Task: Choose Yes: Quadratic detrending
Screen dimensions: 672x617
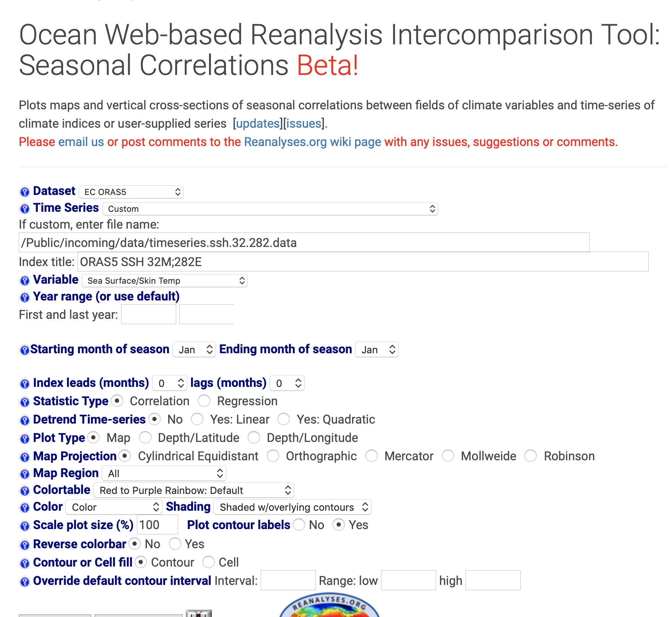Action: click(x=284, y=419)
